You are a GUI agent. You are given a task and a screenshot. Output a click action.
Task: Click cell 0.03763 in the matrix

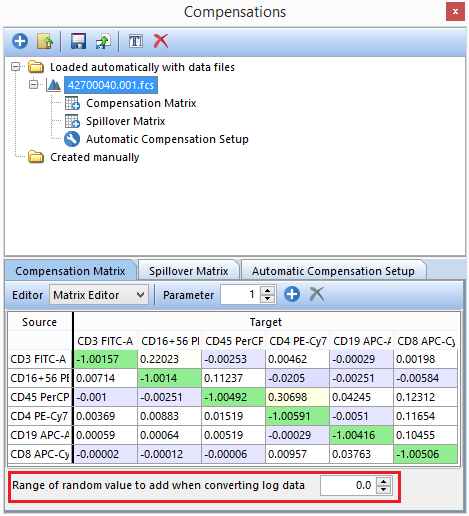361,454
